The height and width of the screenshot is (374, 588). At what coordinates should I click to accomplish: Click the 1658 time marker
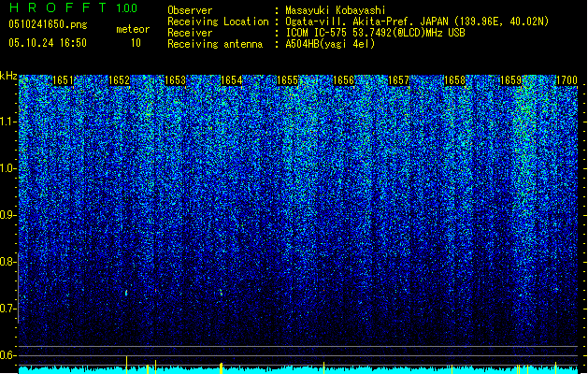coord(454,80)
